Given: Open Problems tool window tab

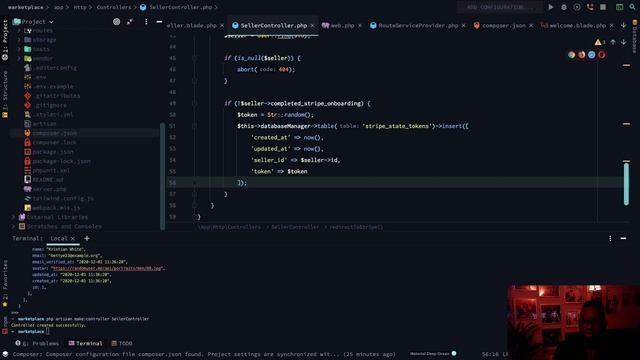Looking at the screenshot, I should tap(38, 343).
